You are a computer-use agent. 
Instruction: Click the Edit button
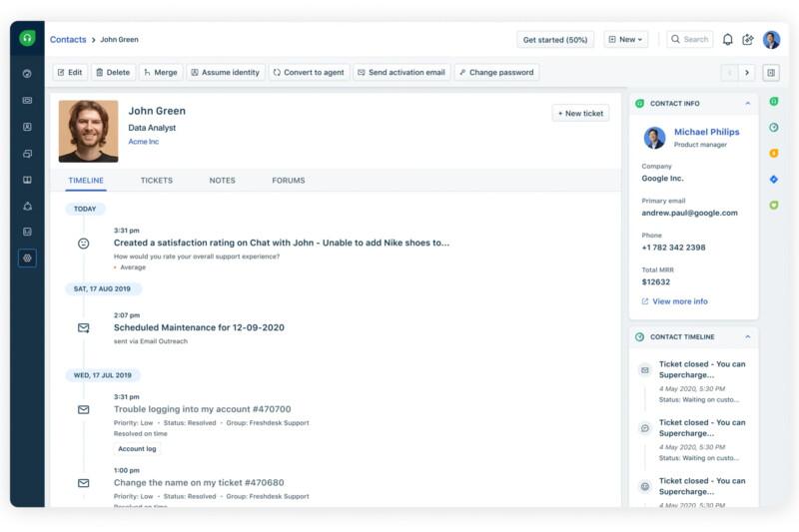pyautogui.click(x=70, y=72)
